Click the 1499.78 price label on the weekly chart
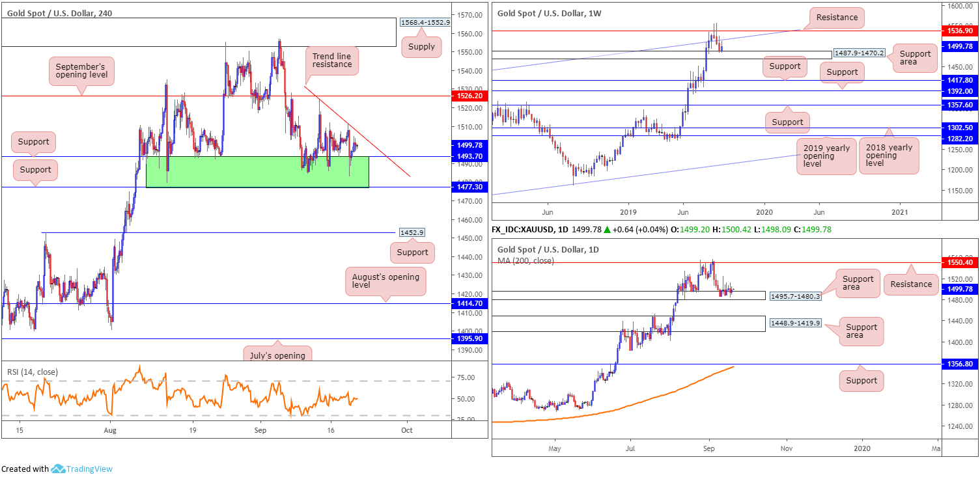The image size is (980, 479). click(960, 46)
